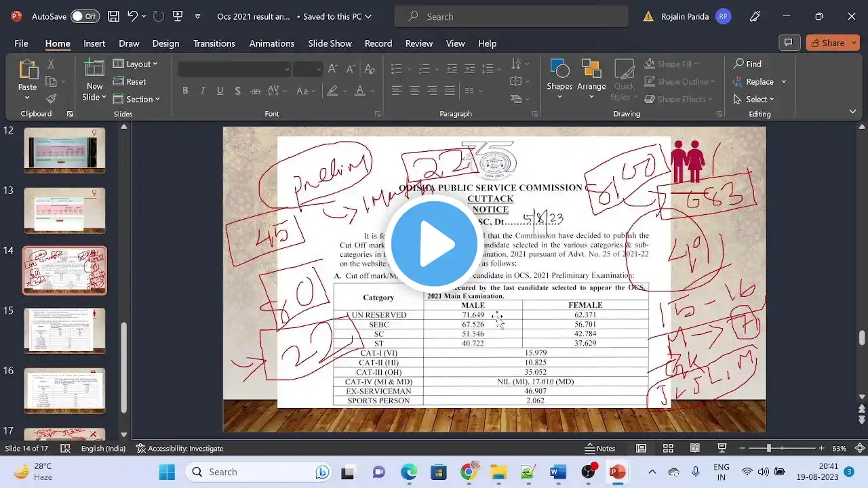Open font size combo box
The height and width of the screenshot is (488, 868).
[x=308, y=69]
